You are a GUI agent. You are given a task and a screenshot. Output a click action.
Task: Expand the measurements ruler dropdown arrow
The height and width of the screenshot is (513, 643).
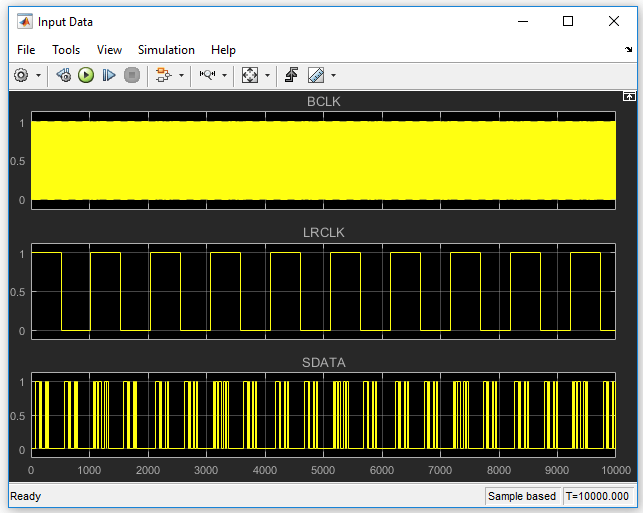coord(333,75)
